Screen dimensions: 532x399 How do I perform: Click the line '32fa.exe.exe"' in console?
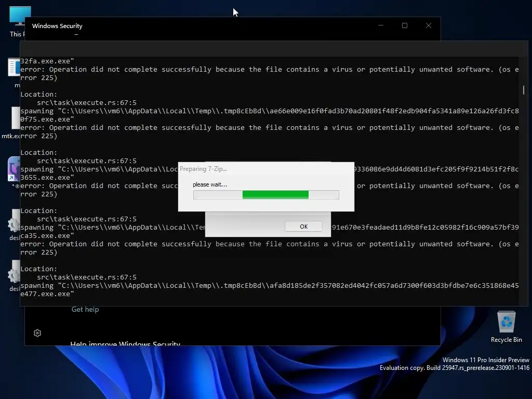pos(47,61)
